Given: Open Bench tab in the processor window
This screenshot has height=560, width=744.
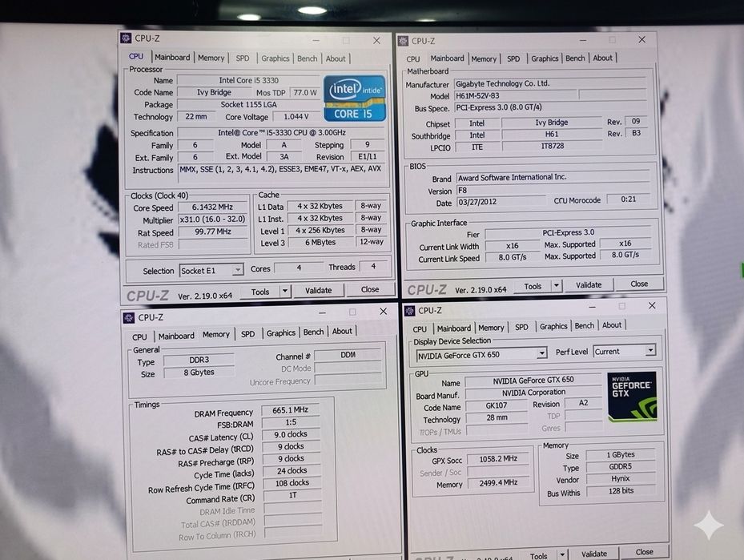Looking at the screenshot, I should click(x=307, y=58).
